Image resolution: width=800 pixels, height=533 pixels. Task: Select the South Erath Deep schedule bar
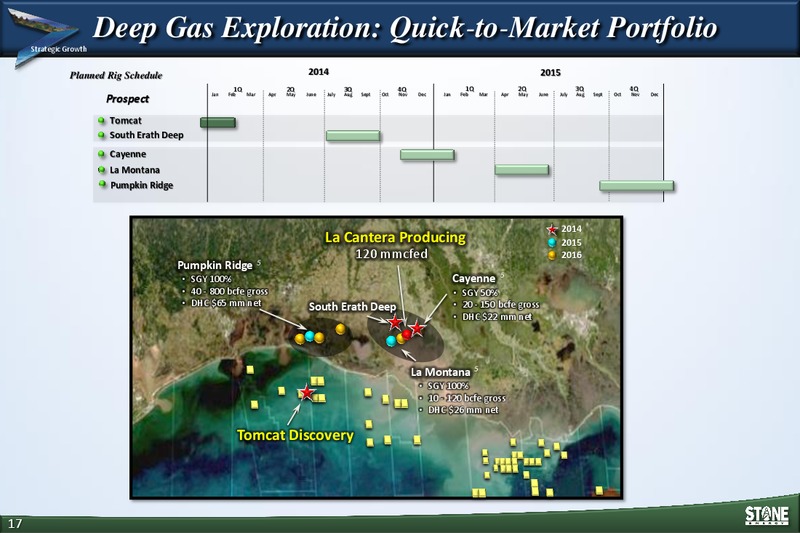pyautogui.click(x=353, y=136)
